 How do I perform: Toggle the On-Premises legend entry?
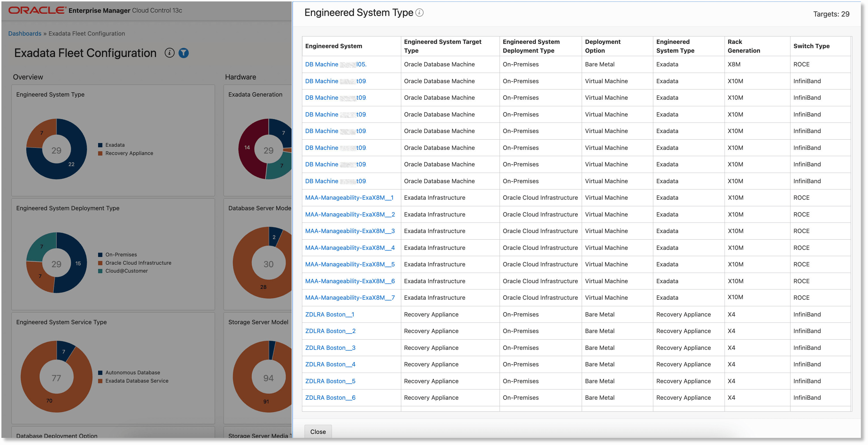coord(120,254)
